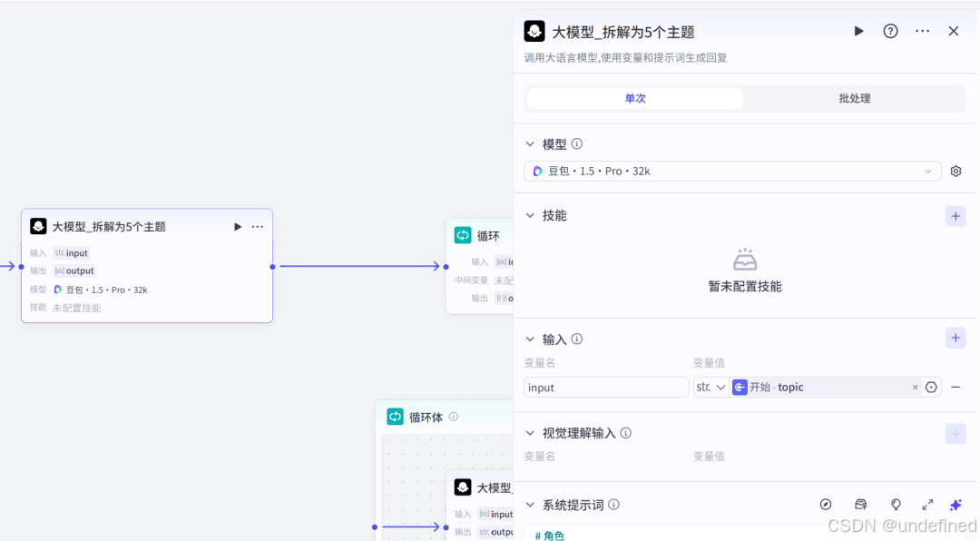Click the input connection port of 循环 node

[446, 267]
